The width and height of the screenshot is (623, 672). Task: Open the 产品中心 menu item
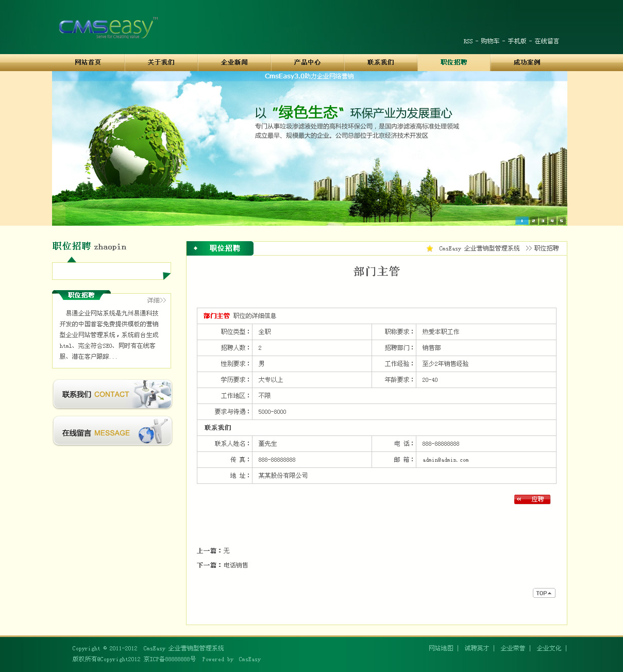(307, 62)
